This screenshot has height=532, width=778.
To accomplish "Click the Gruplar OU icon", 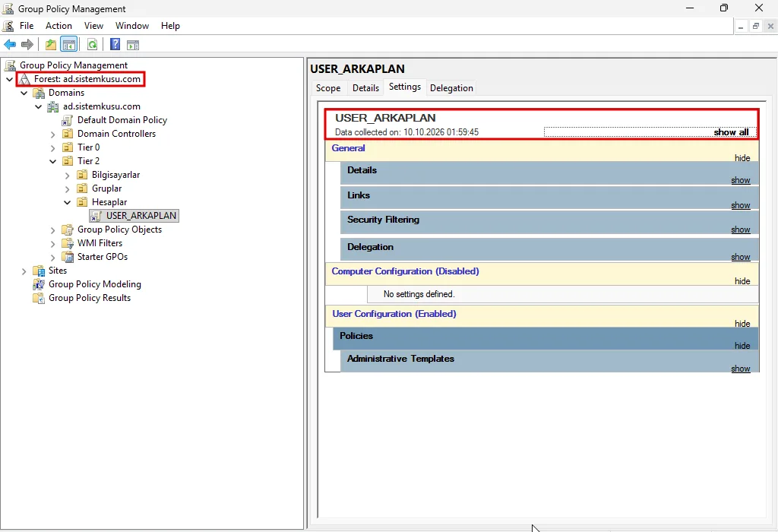I will pyautogui.click(x=82, y=188).
